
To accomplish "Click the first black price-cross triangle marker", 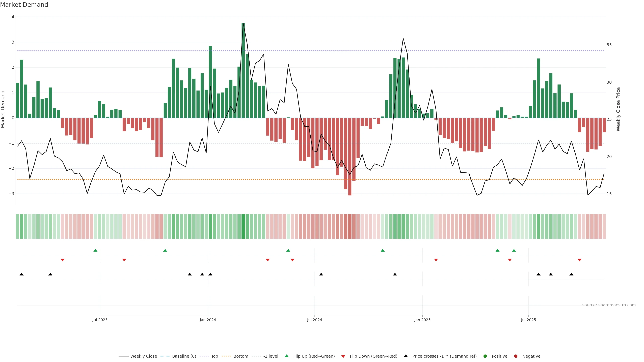I will (x=21, y=274).
